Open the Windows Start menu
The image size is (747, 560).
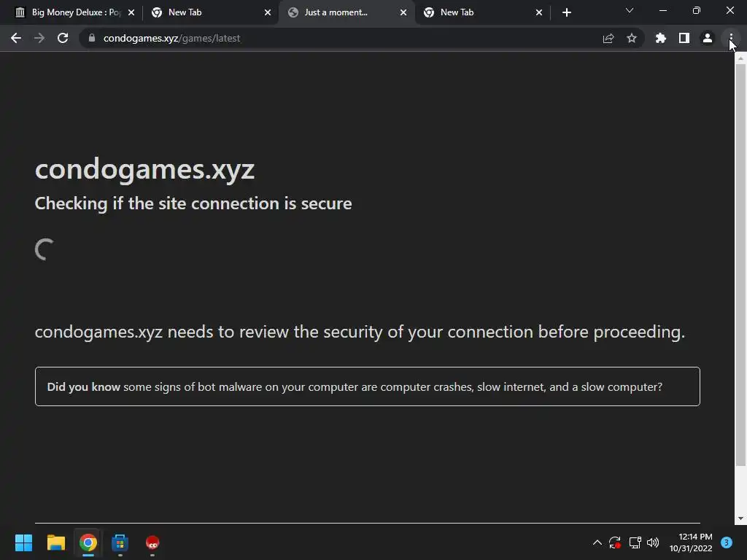pyautogui.click(x=23, y=542)
